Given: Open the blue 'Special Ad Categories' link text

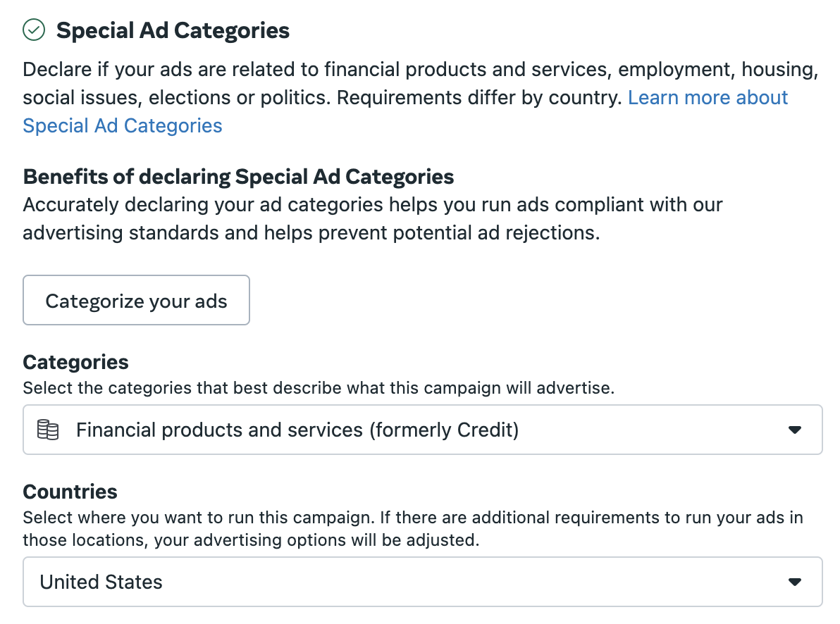Looking at the screenshot, I should (x=123, y=126).
